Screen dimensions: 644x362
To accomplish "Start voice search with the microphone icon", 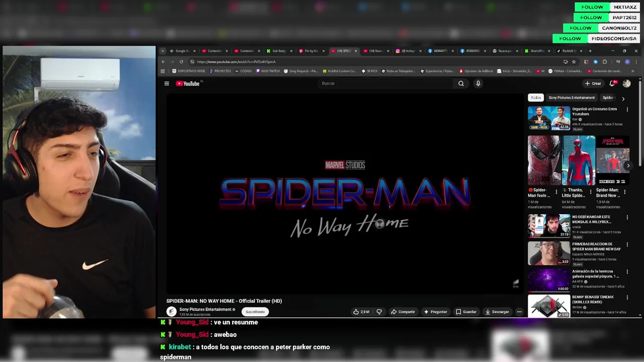I will click(x=478, y=83).
